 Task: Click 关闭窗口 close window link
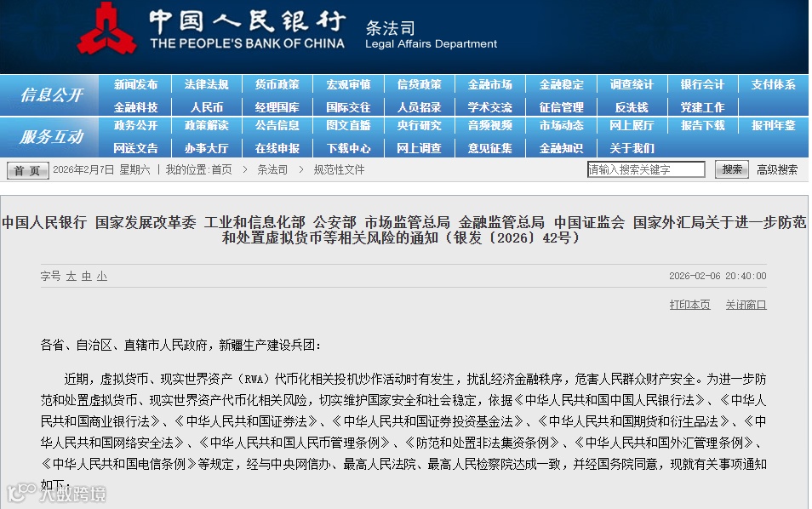click(746, 305)
